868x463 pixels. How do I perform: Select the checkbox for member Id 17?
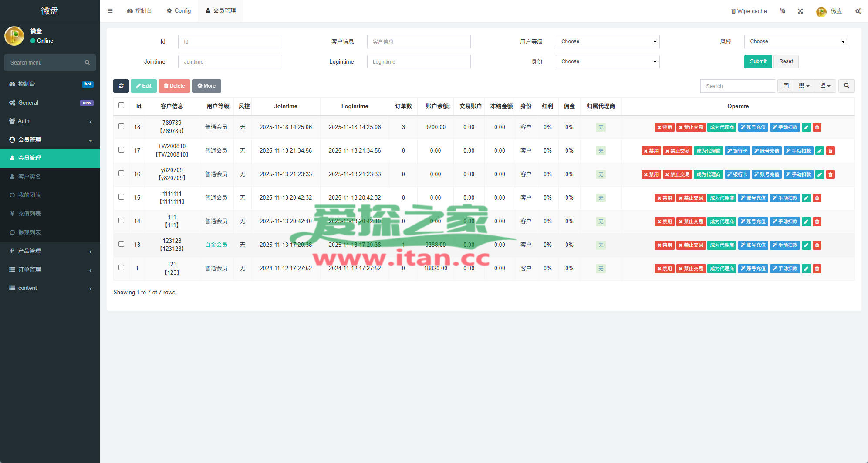[x=121, y=150]
